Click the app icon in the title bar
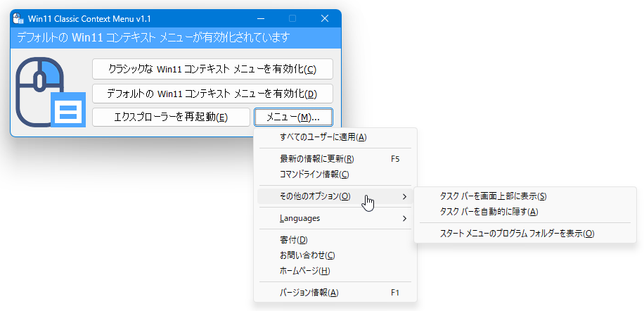The width and height of the screenshot is (644, 311). (x=18, y=18)
